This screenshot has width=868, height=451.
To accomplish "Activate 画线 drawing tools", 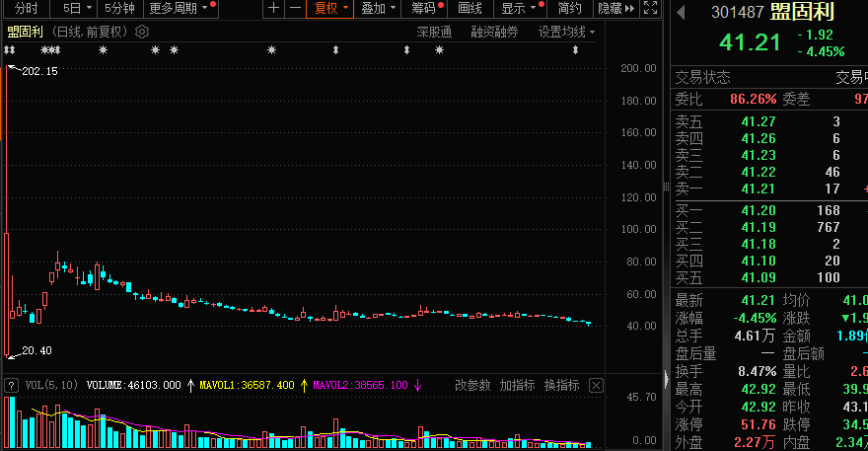I will (470, 8).
